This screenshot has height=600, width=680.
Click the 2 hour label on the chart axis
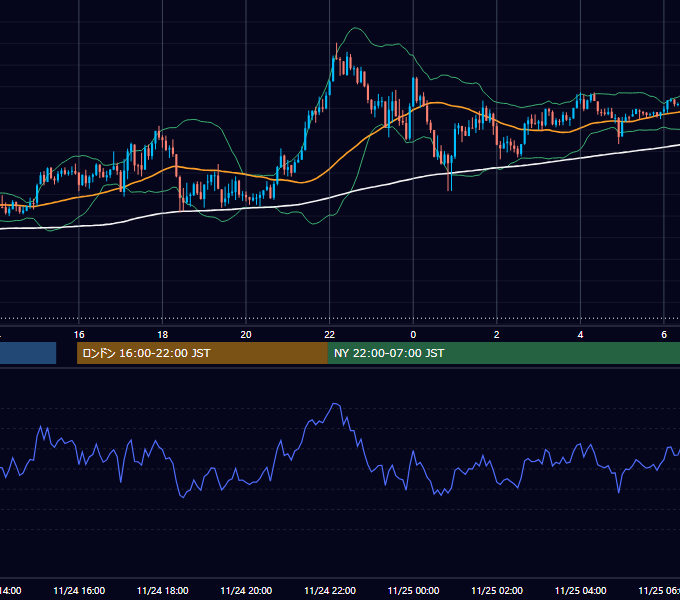coord(497,335)
